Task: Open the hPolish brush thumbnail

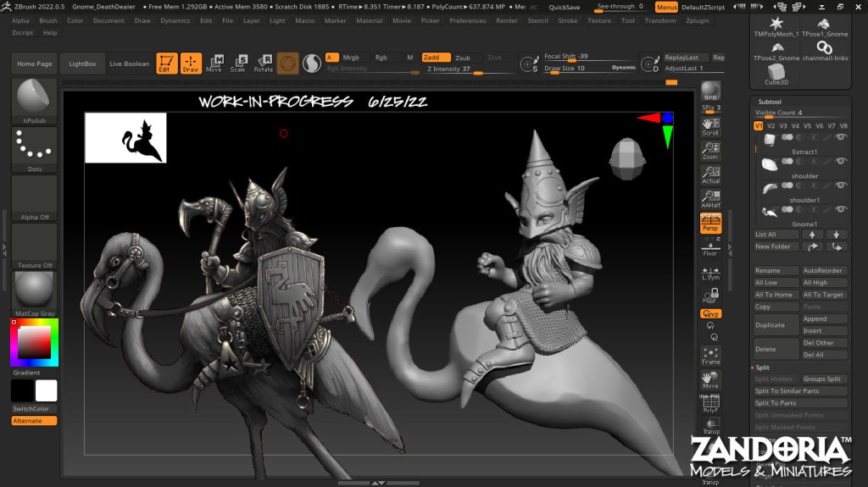Action: click(x=35, y=101)
